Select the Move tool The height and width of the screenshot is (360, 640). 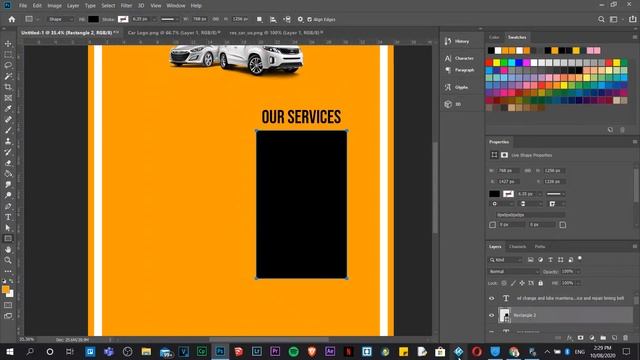pos(8,44)
